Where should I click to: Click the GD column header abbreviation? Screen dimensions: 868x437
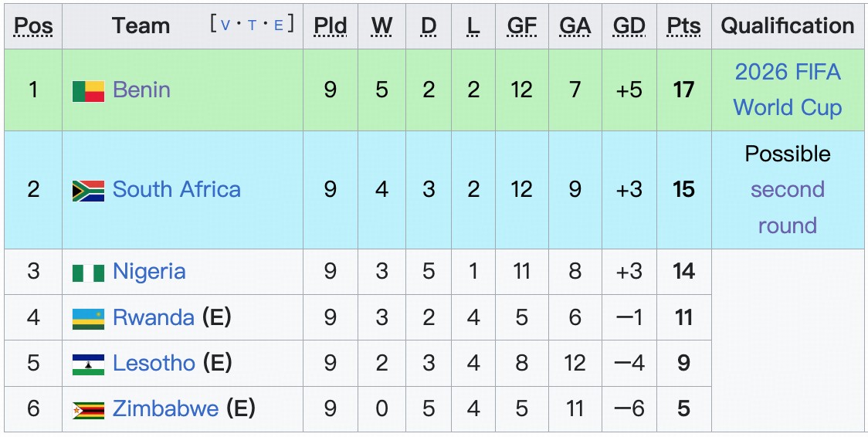tap(629, 25)
